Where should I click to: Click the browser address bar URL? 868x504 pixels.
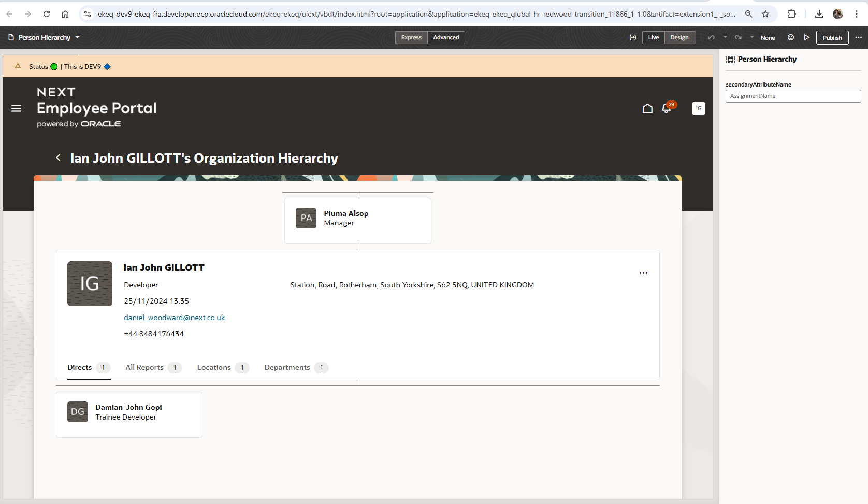tap(416, 14)
